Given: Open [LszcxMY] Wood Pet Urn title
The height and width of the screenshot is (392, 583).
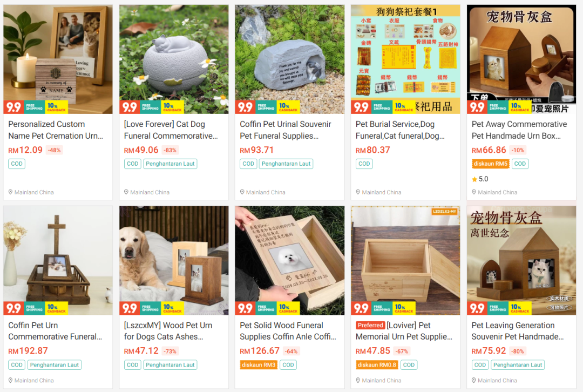Looking at the screenshot, I should [168, 330].
